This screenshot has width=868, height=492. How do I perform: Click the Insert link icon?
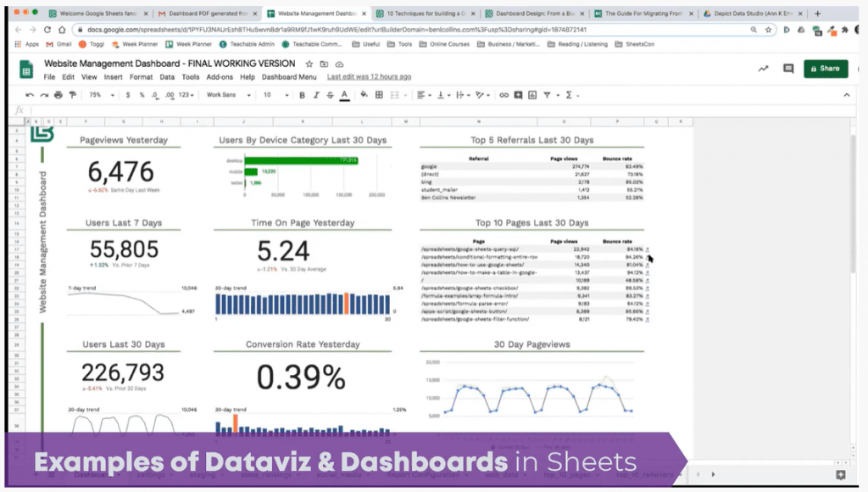505,95
